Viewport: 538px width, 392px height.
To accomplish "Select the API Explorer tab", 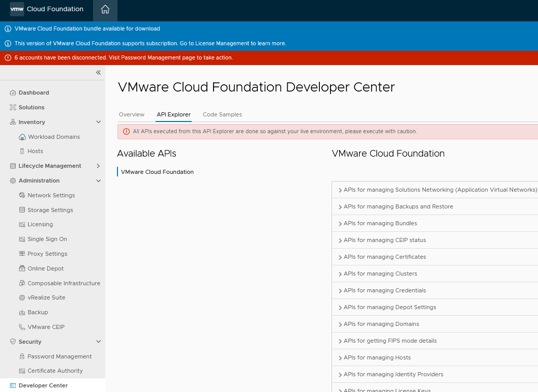I will (x=173, y=114).
